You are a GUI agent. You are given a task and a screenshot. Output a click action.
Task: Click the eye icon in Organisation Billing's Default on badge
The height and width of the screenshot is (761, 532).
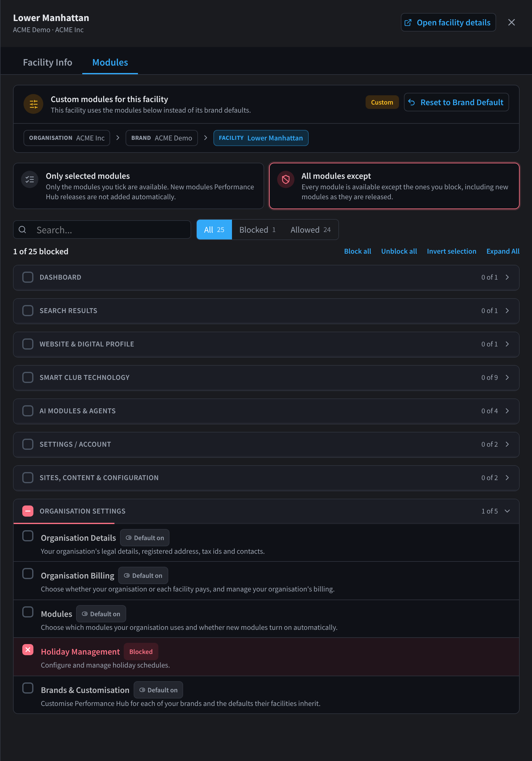(x=127, y=575)
